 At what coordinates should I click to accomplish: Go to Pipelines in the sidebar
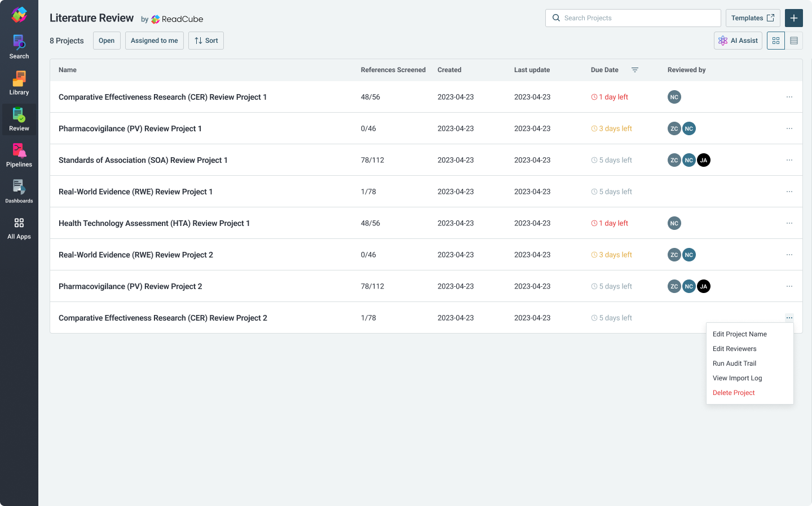pos(19,156)
